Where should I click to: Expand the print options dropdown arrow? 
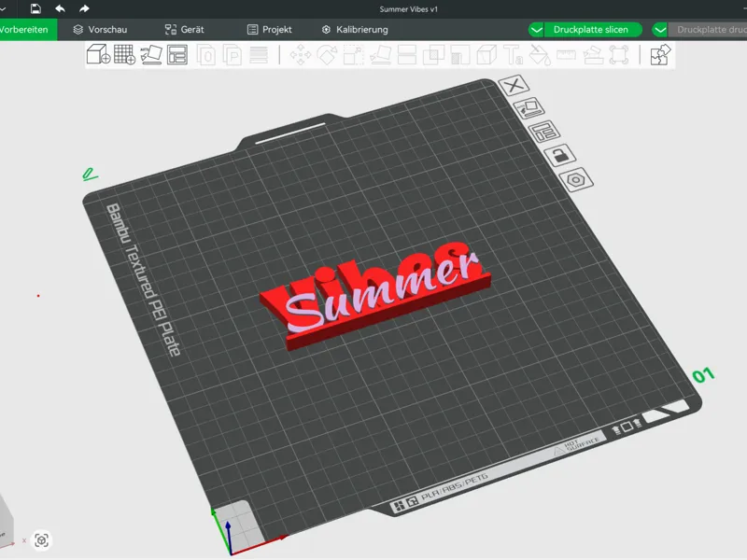point(660,30)
